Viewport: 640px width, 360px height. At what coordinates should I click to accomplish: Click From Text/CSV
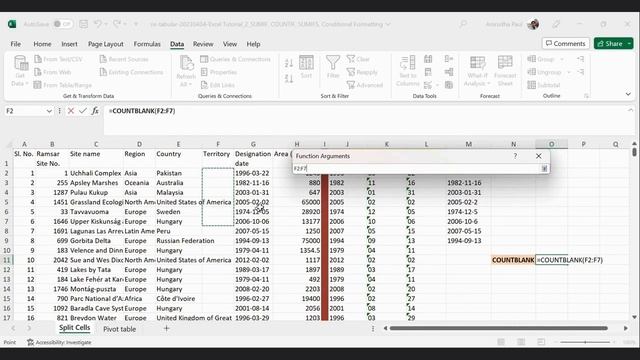[x=58, y=59]
